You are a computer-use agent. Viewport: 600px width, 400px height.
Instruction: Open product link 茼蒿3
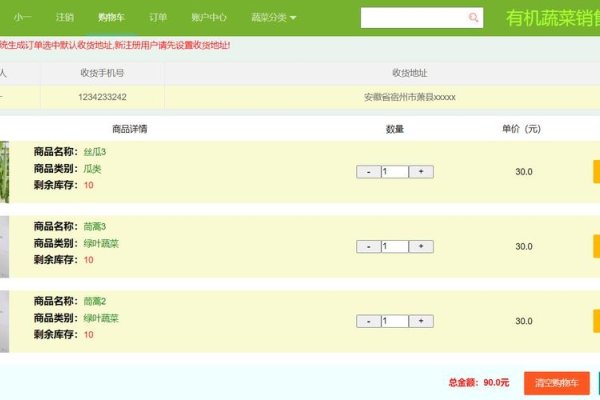click(x=95, y=227)
